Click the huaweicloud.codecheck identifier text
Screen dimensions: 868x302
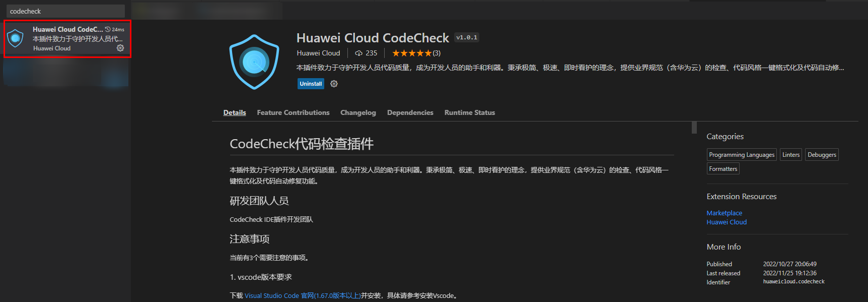coord(793,282)
